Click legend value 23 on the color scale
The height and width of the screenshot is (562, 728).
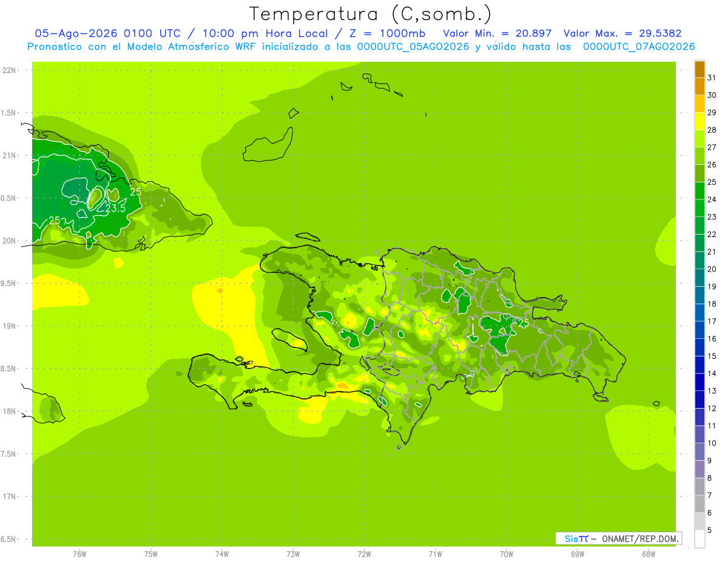coord(712,217)
